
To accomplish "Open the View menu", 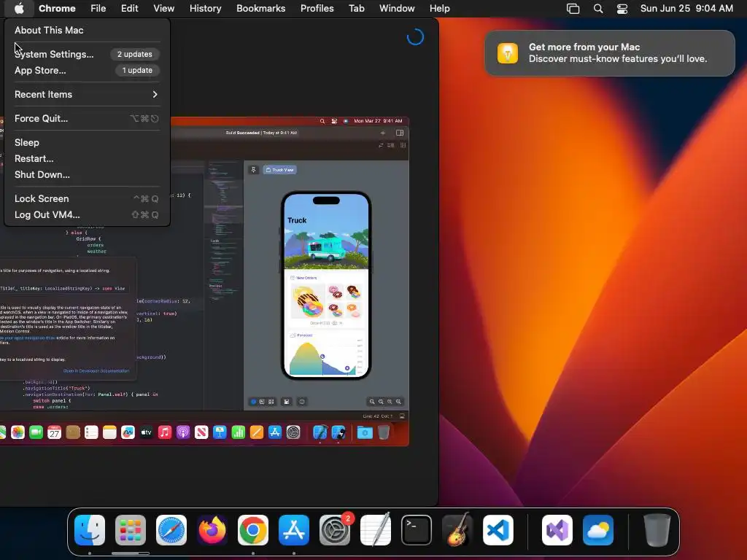I will [164, 9].
